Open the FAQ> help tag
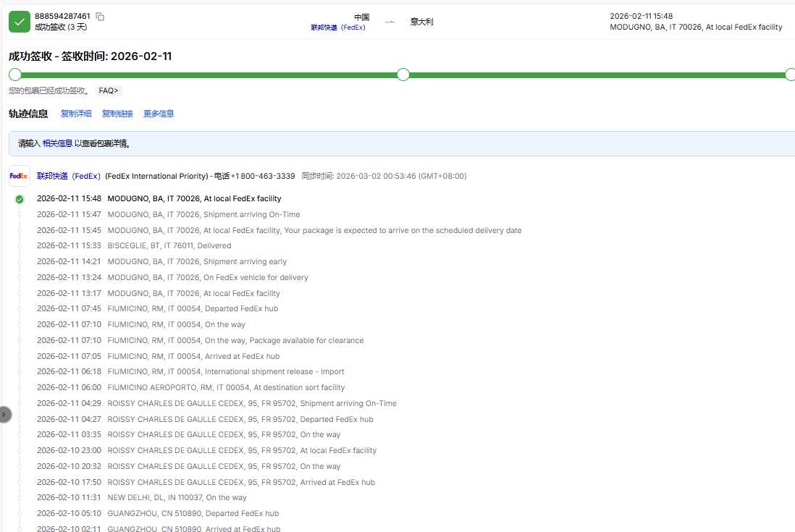 (109, 91)
